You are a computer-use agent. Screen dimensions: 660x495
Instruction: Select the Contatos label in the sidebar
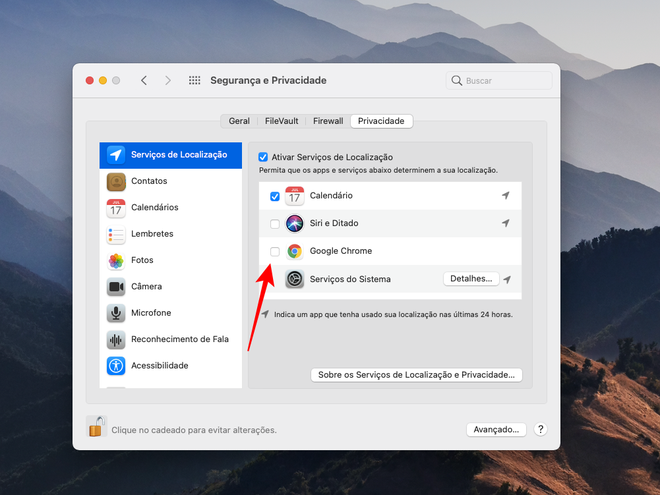pos(149,181)
